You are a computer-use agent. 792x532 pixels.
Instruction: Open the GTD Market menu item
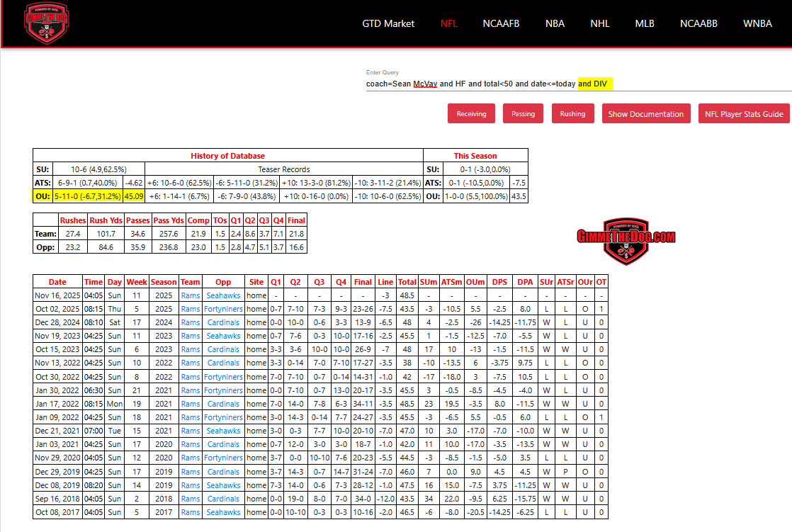click(388, 24)
